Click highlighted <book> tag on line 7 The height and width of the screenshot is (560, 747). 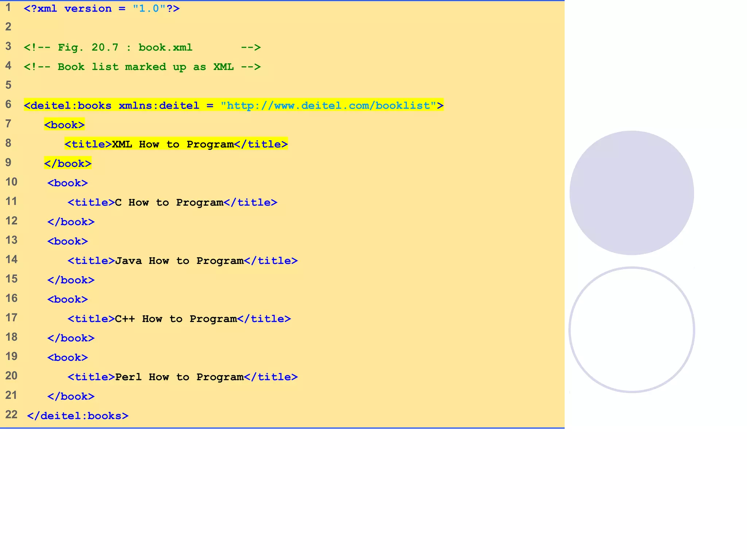(x=65, y=125)
